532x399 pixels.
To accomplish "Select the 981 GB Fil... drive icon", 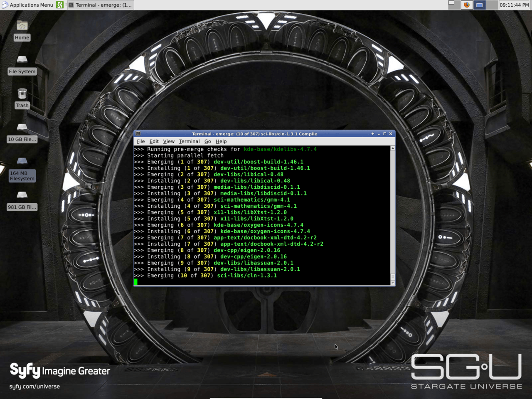I will 22,201.
